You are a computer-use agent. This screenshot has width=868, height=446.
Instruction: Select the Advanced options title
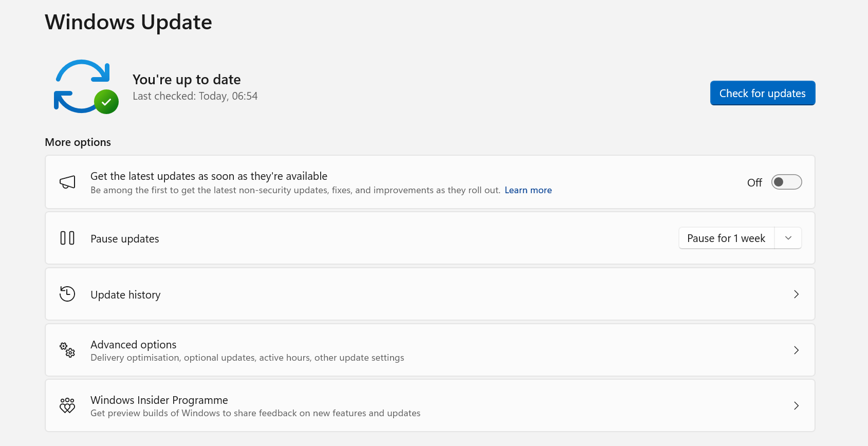pyautogui.click(x=134, y=344)
